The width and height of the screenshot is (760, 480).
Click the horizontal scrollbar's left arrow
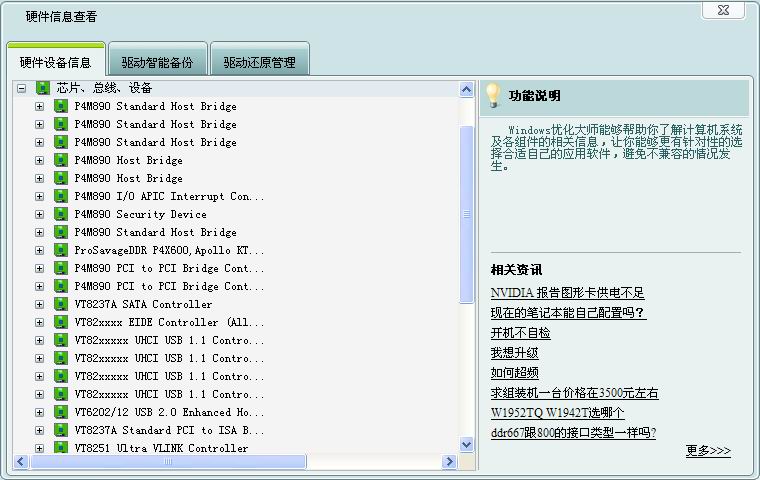(x=20, y=462)
